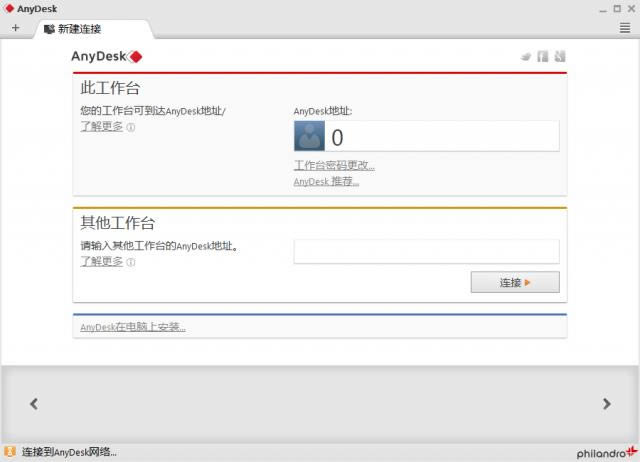Open the hamburger menu
Image resolution: width=640 pixels, height=462 pixels.
pos(624,28)
